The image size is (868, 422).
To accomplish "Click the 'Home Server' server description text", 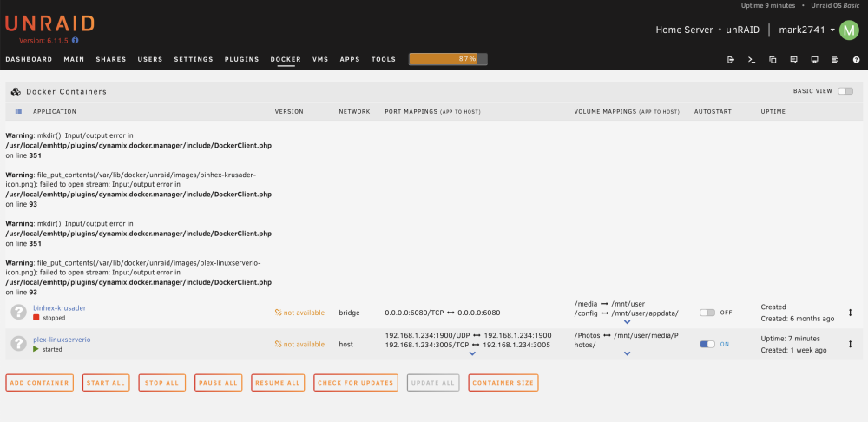I will (684, 30).
